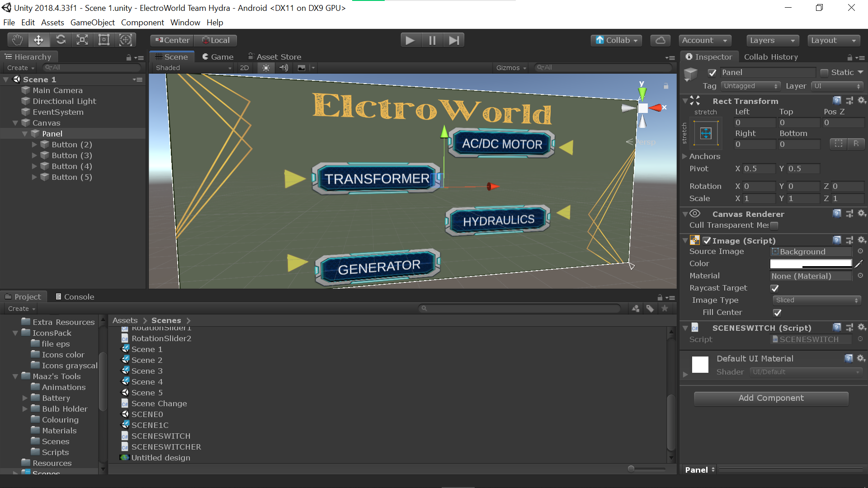This screenshot has height=488, width=868.
Task: Select the Hand tool in toolbar
Action: tap(17, 40)
